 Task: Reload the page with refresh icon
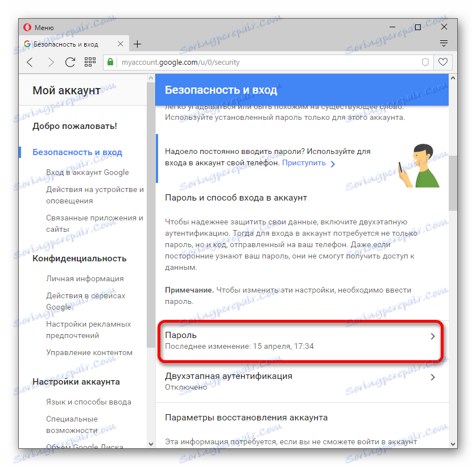[x=70, y=62]
